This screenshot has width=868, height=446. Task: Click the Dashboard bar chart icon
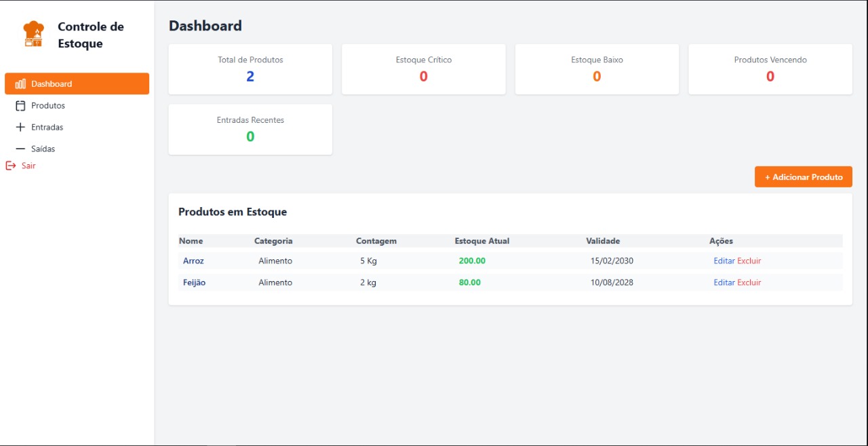point(20,84)
